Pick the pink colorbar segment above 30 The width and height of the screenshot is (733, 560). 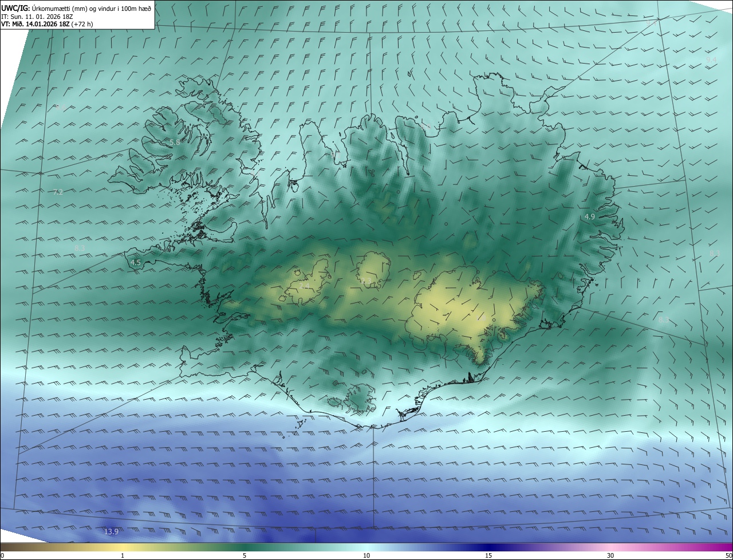(610, 547)
